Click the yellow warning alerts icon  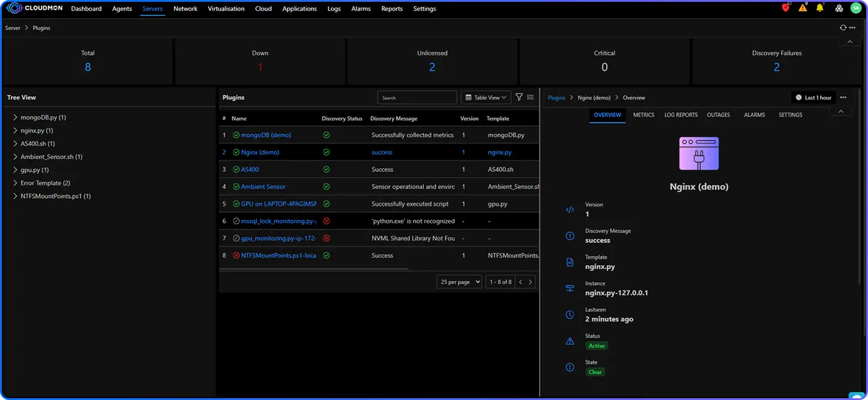tap(803, 8)
